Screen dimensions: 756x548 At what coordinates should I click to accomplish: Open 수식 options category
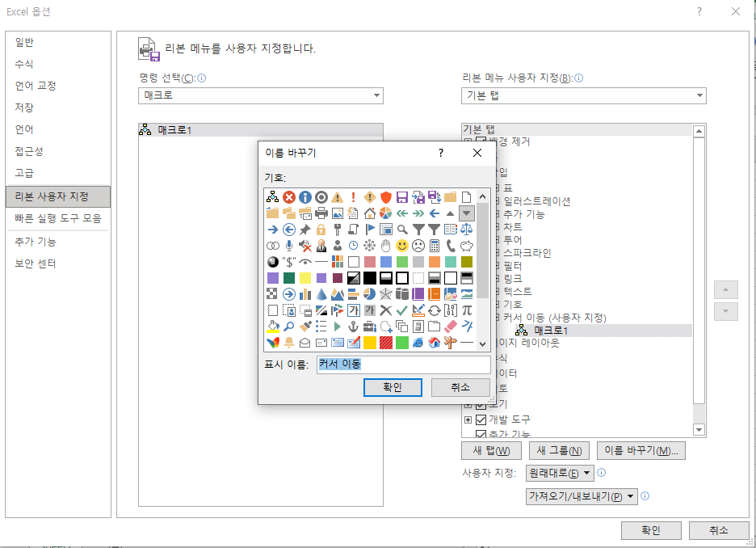[58, 64]
